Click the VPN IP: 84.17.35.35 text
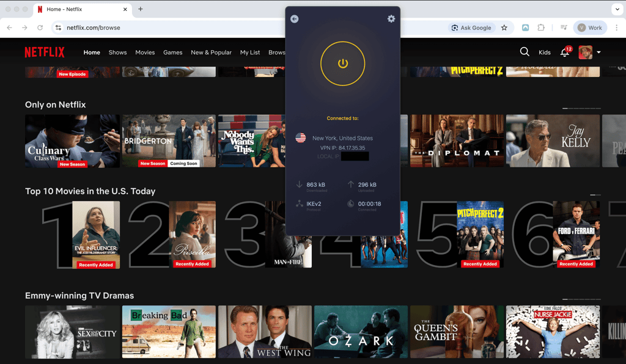 pyautogui.click(x=342, y=148)
